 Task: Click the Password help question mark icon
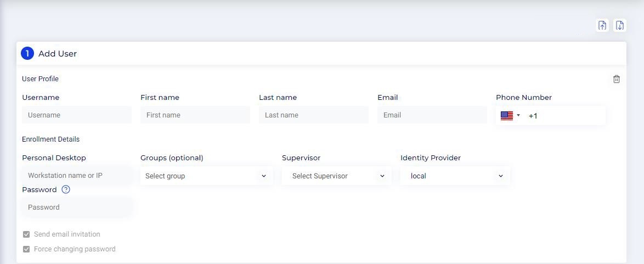click(66, 189)
